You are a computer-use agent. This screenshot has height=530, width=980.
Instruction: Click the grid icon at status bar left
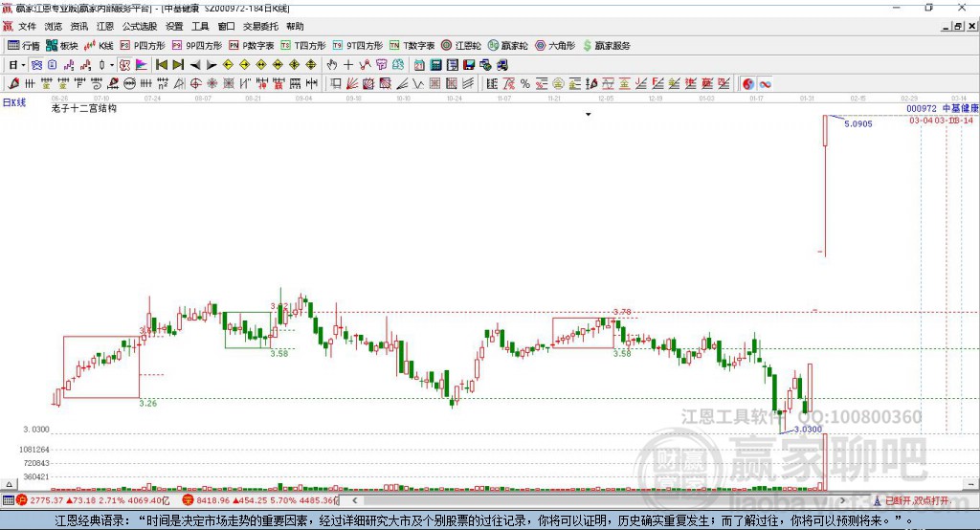(x=8, y=500)
